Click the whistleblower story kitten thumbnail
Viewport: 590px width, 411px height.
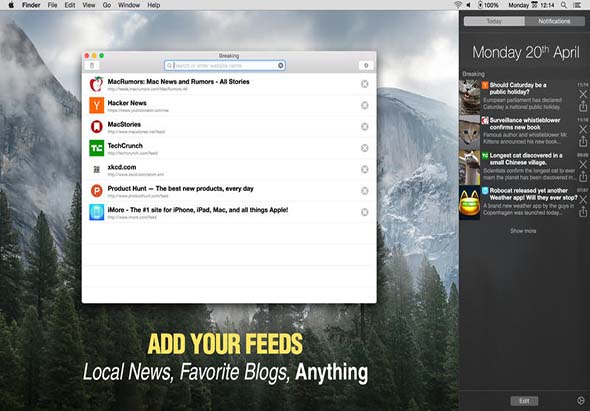click(470, 132)
